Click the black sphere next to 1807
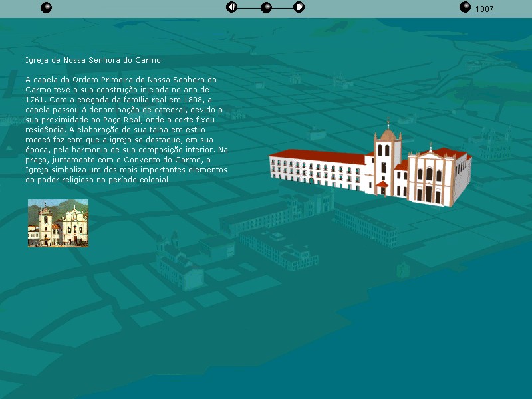532x399 pixels. [x=465, y=7]
